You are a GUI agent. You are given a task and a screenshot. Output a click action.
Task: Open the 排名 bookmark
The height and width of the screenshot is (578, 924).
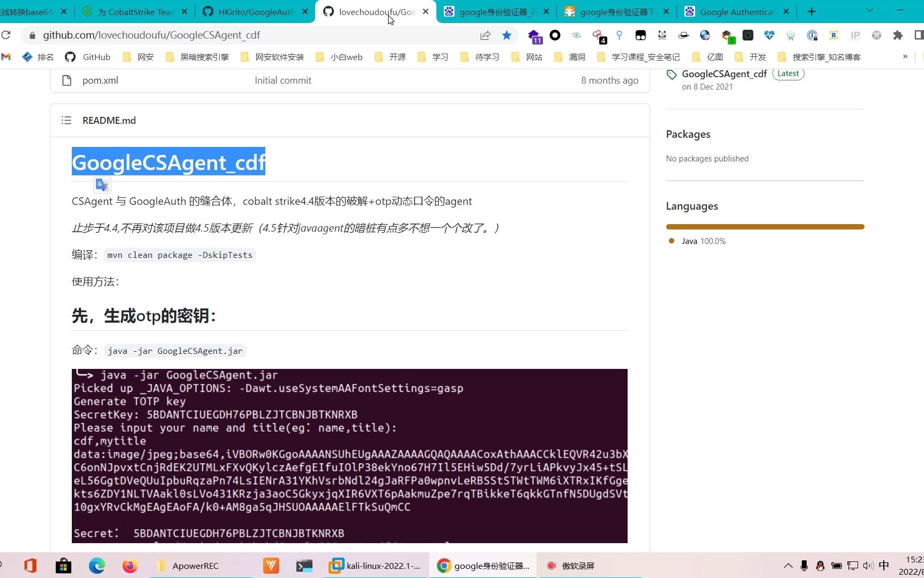(x=38, y=57)
